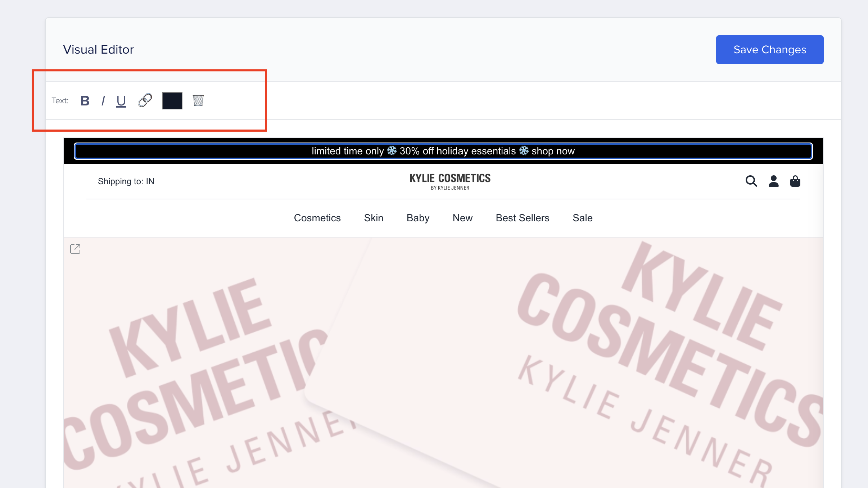Select the holiday promo announcement banner text

tap(443, 151)
